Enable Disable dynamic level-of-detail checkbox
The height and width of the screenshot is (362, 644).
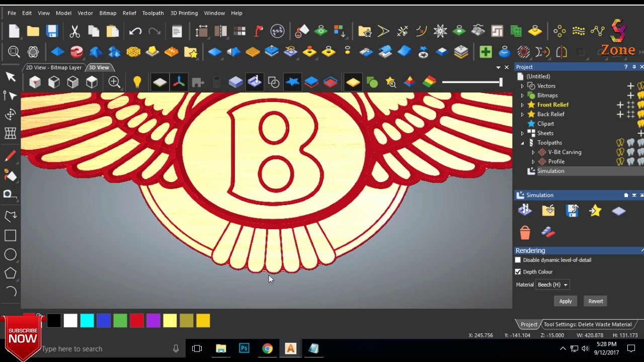coord(518,260)
